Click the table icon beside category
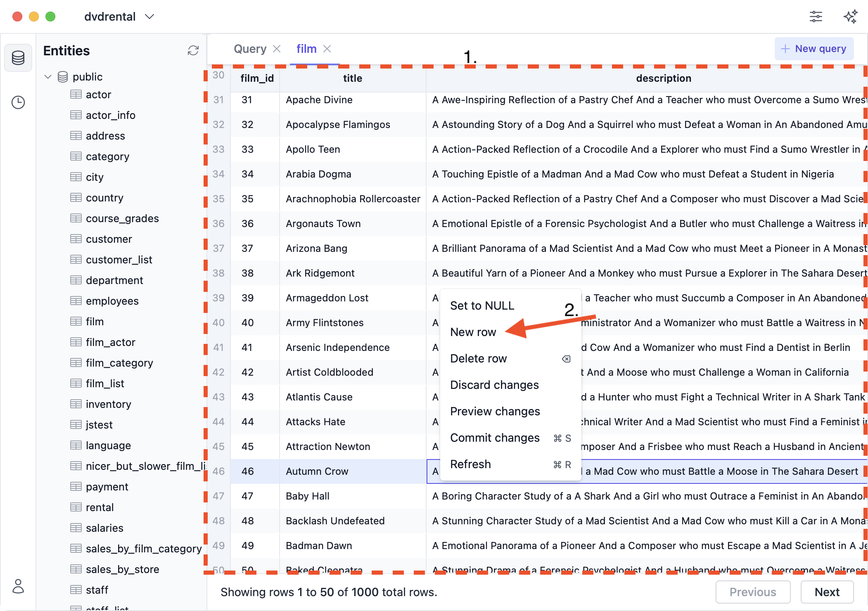This screenshot has width=868, height=611. (x=76, y=156)
